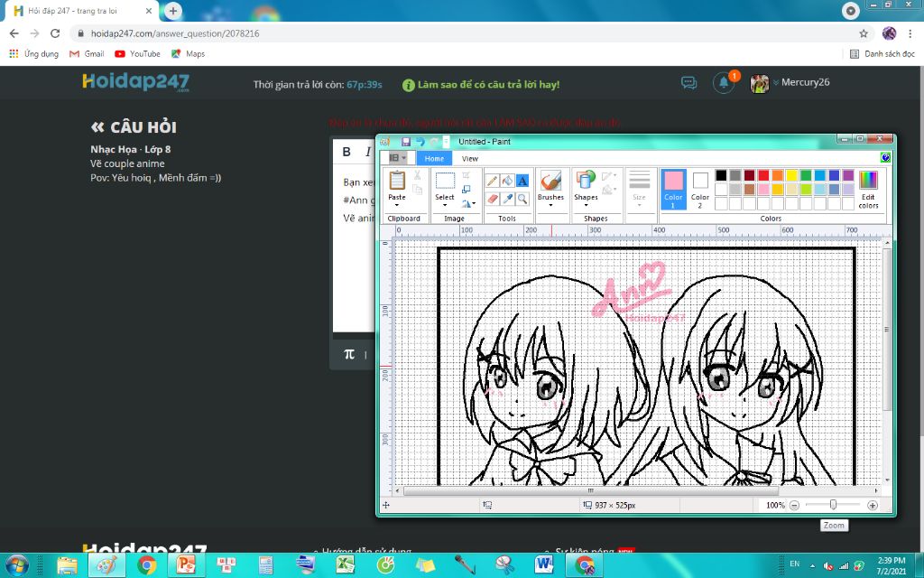
Task: Open the Edit colors dialog
Action: click(x=868, y=190)
